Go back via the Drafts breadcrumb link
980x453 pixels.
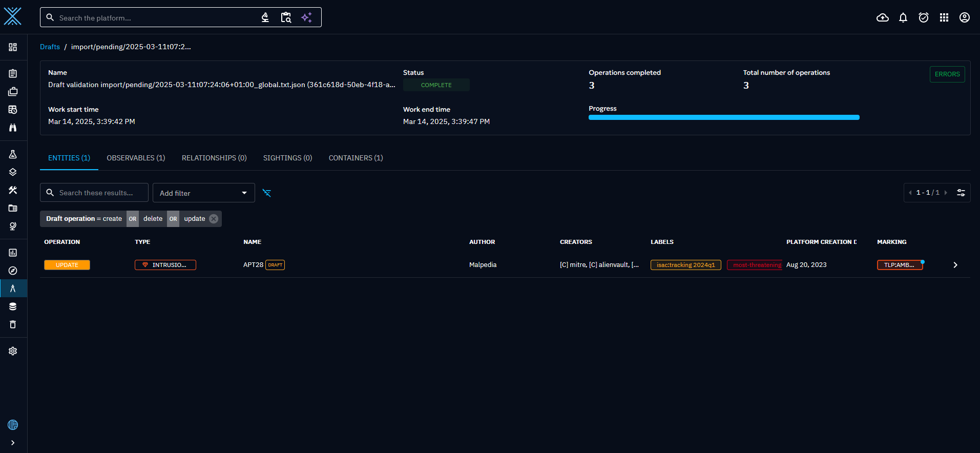(50, 47)
